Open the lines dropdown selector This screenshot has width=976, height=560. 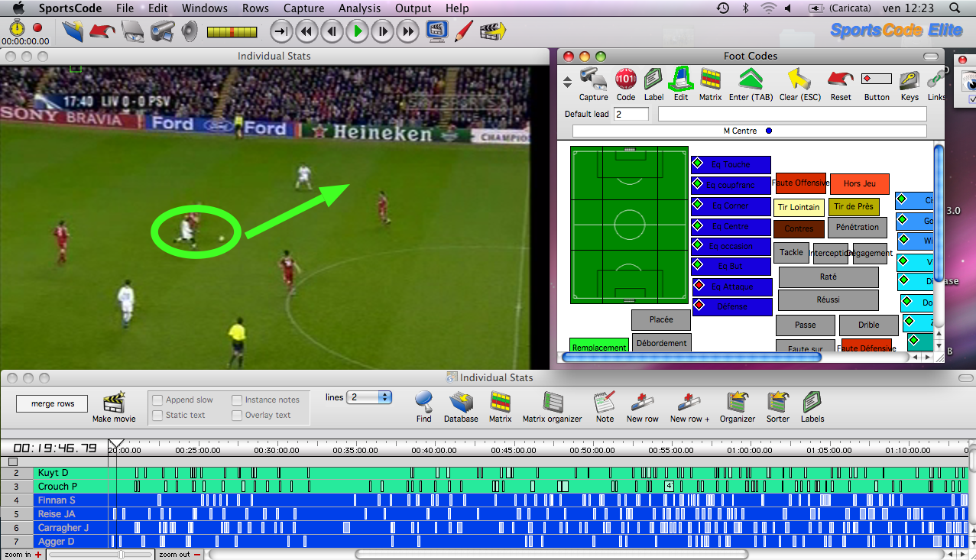click(x=369, y=397)
